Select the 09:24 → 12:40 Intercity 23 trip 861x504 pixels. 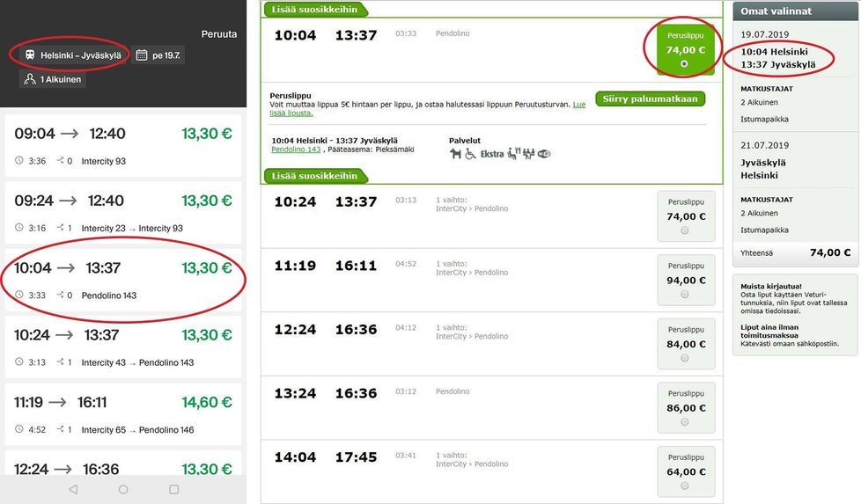(x=123, y=213)
